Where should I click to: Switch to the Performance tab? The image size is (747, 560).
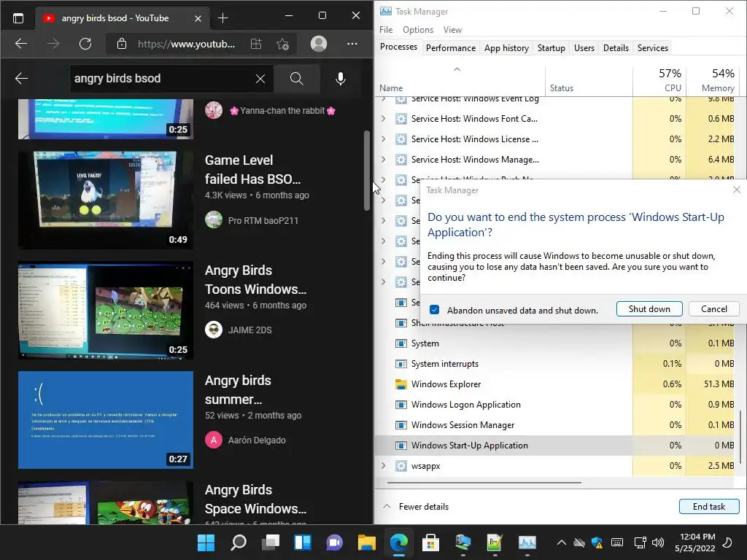(x=450, y=47)
